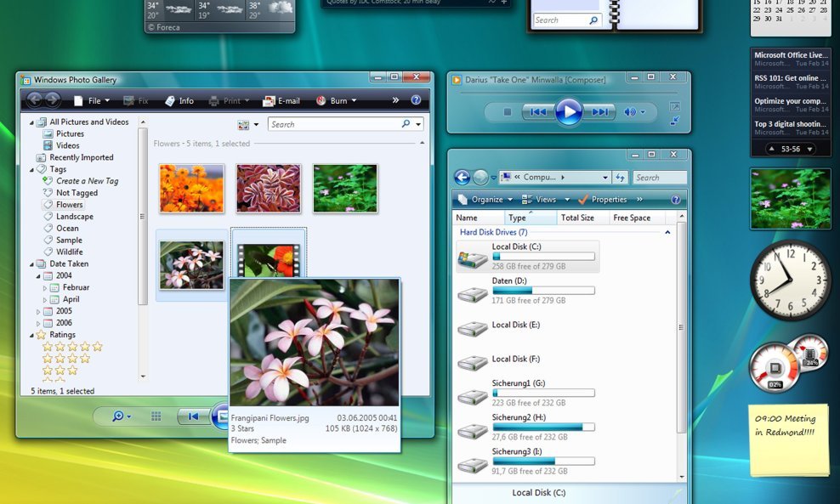Stop playback in Media Player

coord(508,112)
